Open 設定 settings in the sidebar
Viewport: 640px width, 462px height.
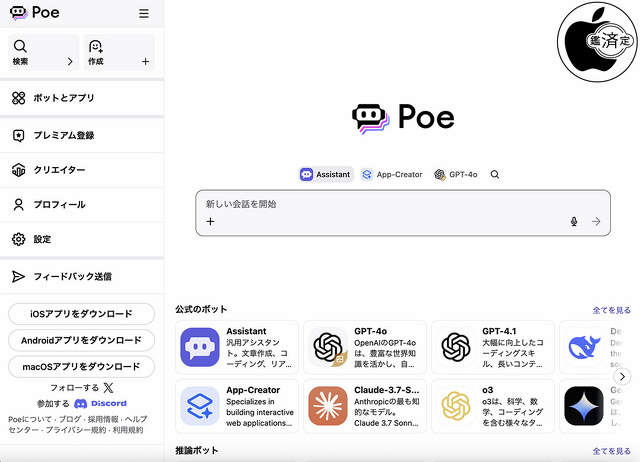pyautogui.click(x=82, y=239)
